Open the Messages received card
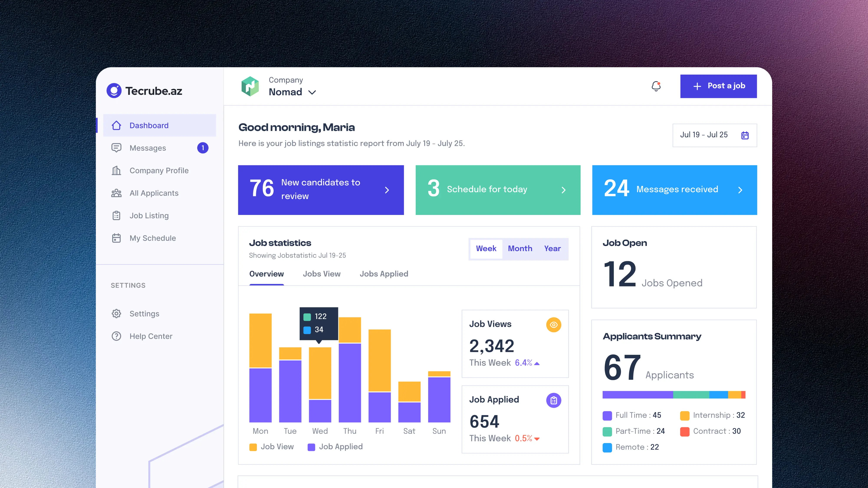 674,190
